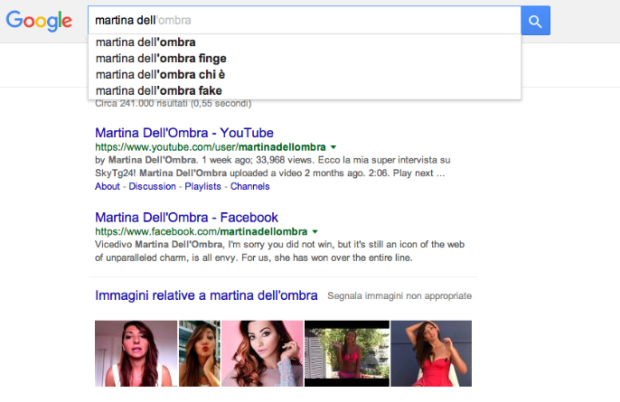Open third thumbnail with pink background
This screenshot has height=402, width=620.
pos(262,353)
